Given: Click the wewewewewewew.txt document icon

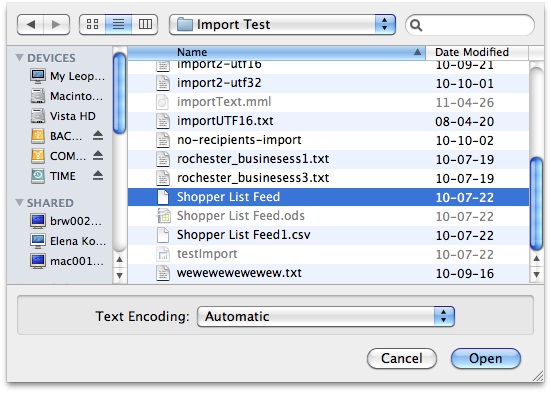Looking at the screenshot, I should 163,273.
